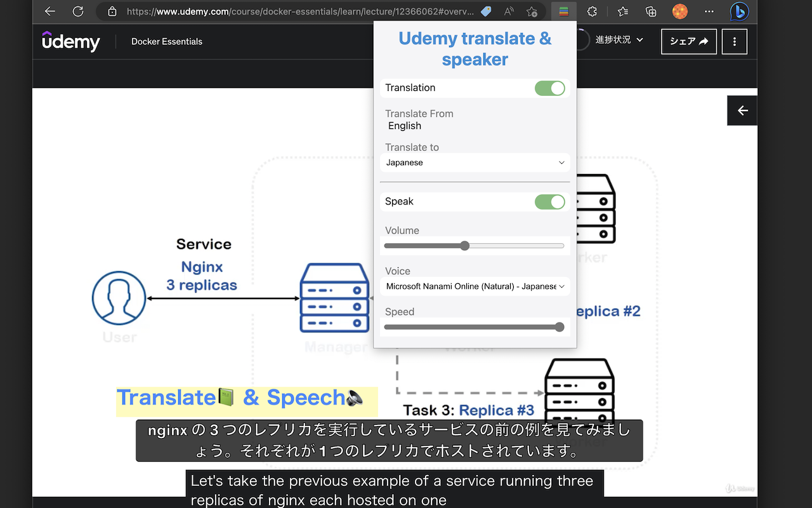Open the Udemy translate & speaker extension icon

tap(563, 11)
